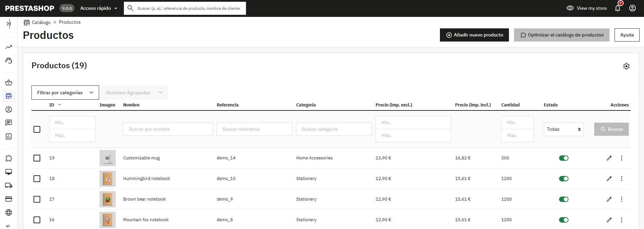Sort products by ID column
The width and height of the screenshot is (644, 229).
(x=55, y=105)
